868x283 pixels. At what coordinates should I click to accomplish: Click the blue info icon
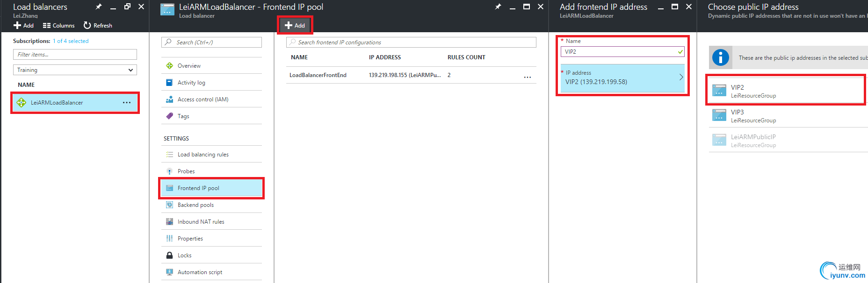pos(721,58)
